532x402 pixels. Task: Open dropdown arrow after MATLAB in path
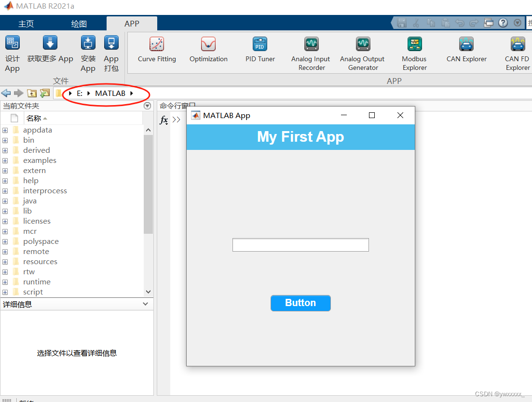(x=132, y=93)
